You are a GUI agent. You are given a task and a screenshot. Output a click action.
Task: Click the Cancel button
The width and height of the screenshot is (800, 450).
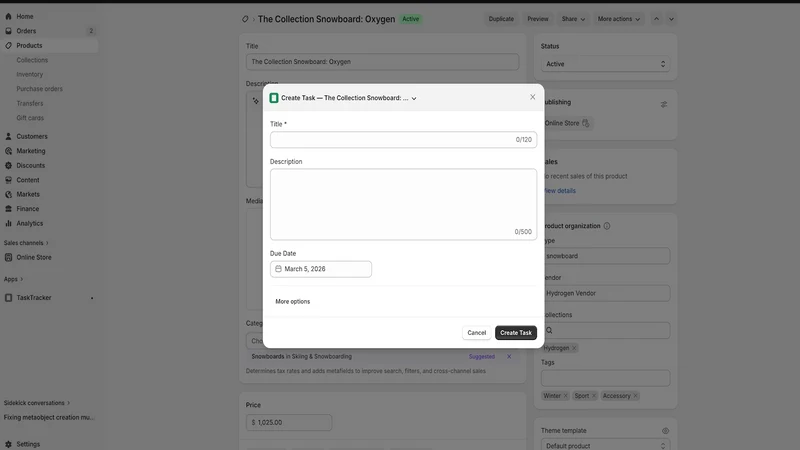477,333
